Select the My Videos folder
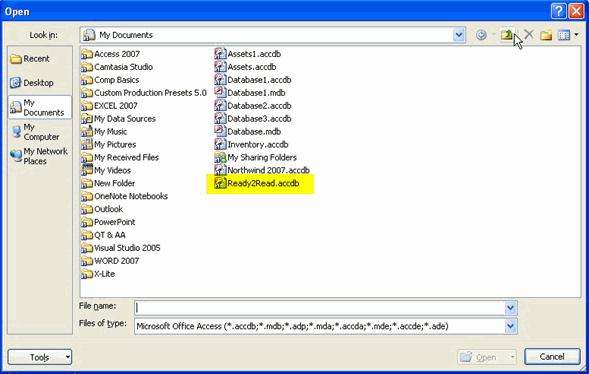Viewport: 589px width, 374px height. click(106, 170)
